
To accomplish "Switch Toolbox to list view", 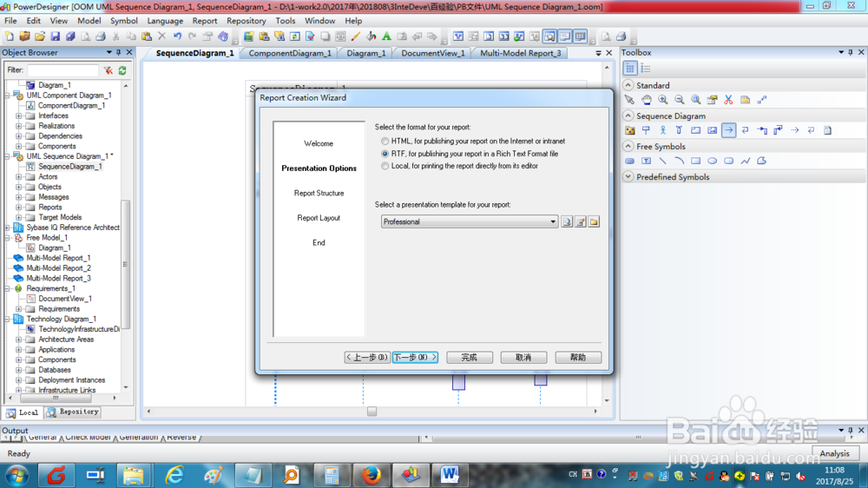I will 646,69.
